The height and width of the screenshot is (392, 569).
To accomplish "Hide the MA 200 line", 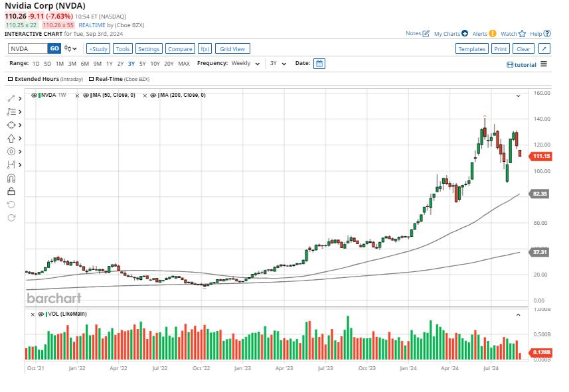I will coord(153,96).
